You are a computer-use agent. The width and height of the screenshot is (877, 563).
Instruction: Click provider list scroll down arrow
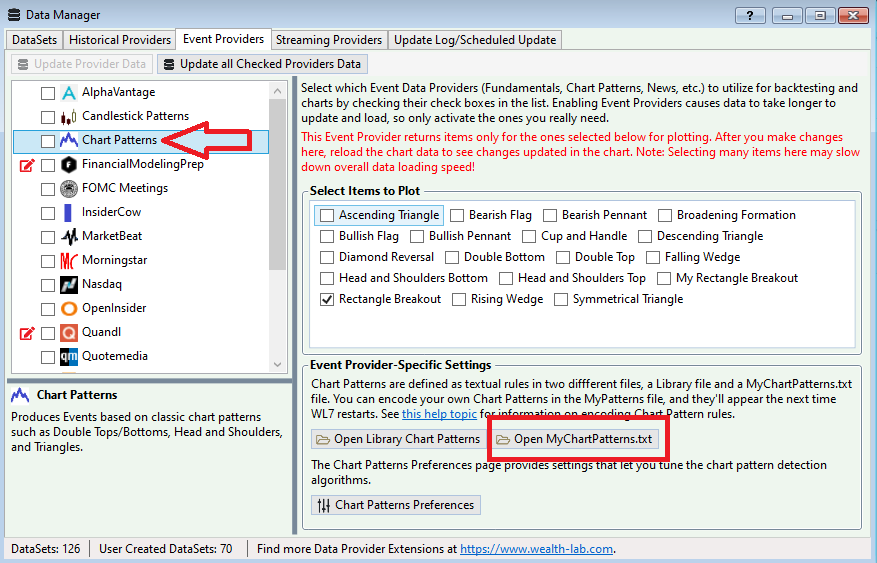point(278,365)
